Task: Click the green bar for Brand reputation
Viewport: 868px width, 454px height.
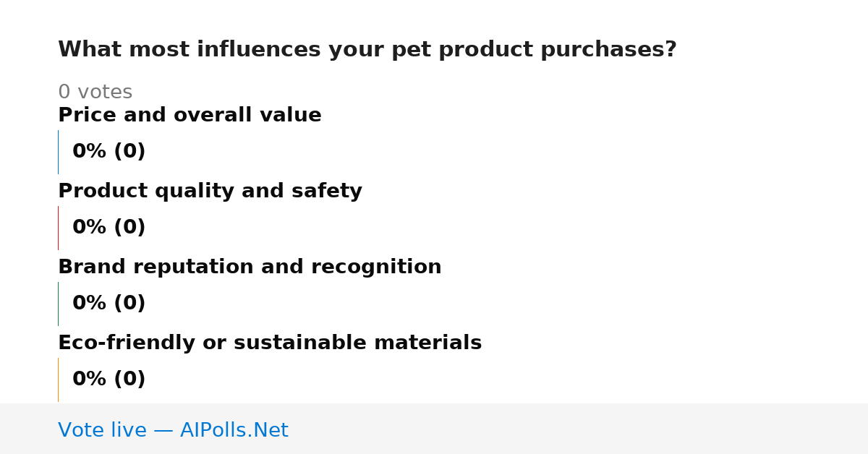Action: (58, 304)
